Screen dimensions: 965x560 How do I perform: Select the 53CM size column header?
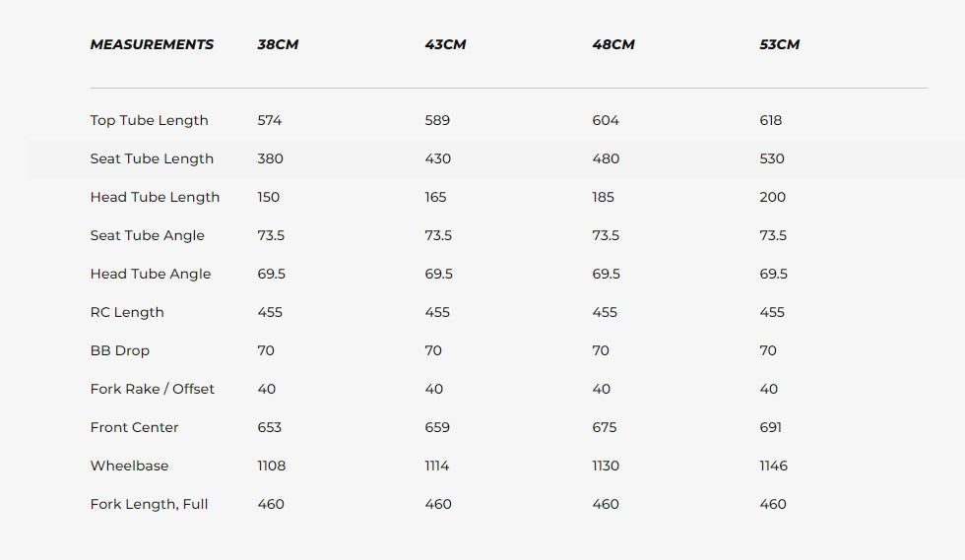coord(780,44)
